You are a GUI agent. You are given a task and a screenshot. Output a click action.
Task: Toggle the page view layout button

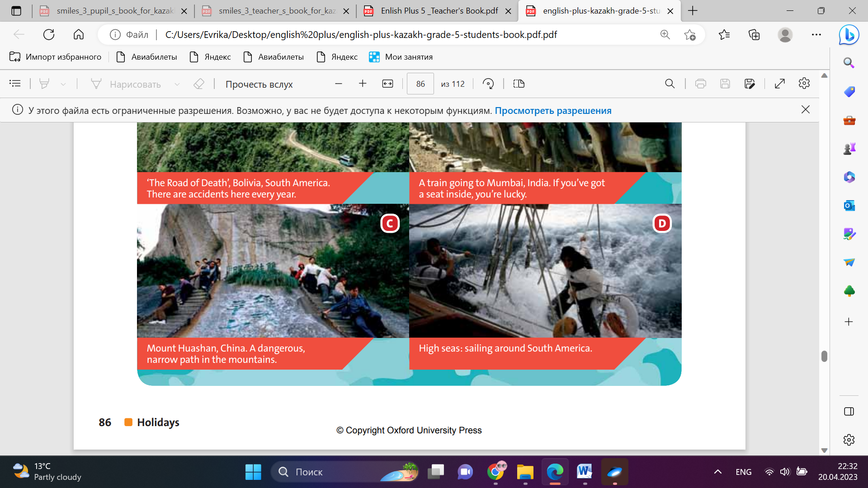pos(519,84)
